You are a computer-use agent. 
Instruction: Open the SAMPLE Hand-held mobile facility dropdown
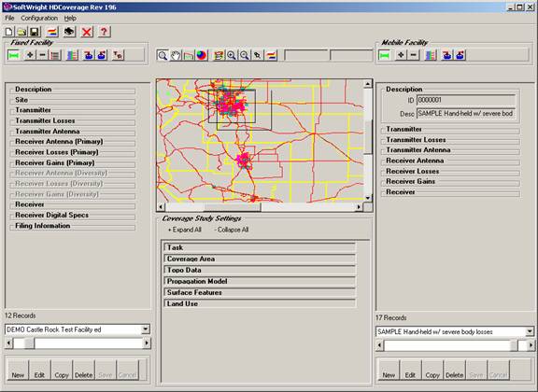[x=530, y=331]
